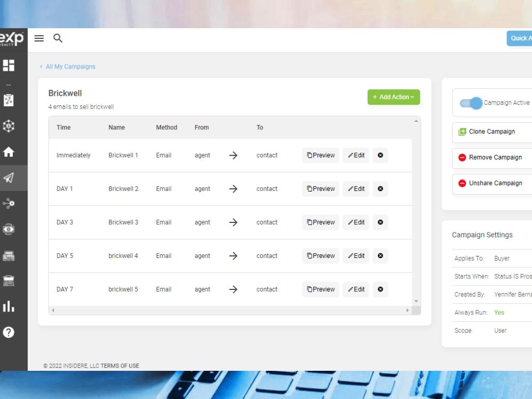Screen dimensions: 532x399
Task: Open the workflow nodes icon in sidebar
Action: (9, 204)
